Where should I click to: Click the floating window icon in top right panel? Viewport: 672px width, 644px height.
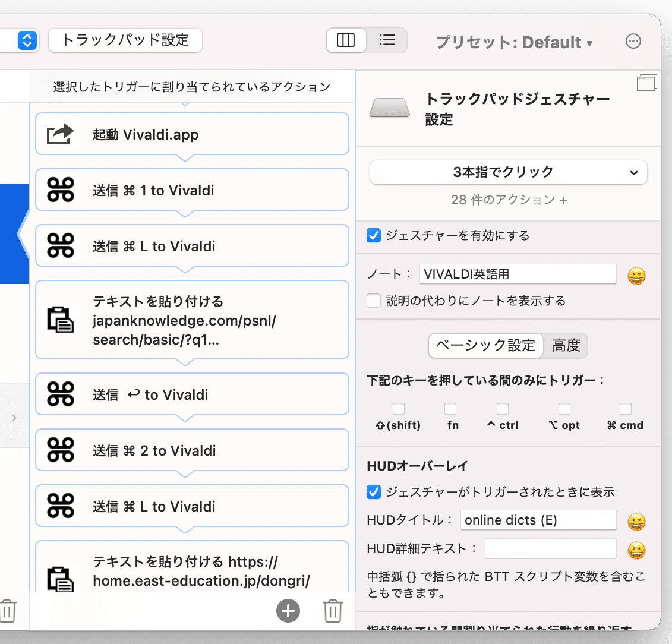646,83
